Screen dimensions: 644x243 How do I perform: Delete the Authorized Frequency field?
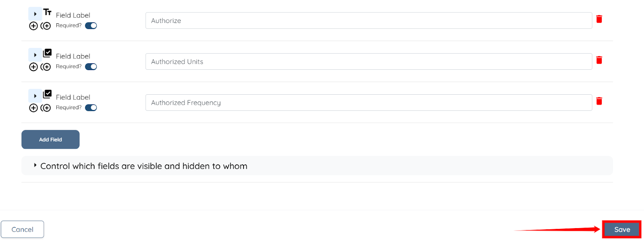coord(599,101)
